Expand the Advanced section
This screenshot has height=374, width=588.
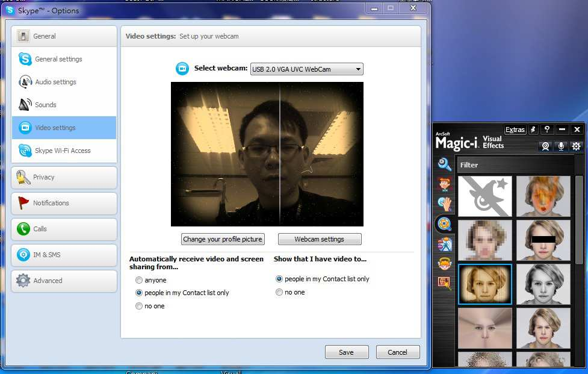[x=64, y=281]
